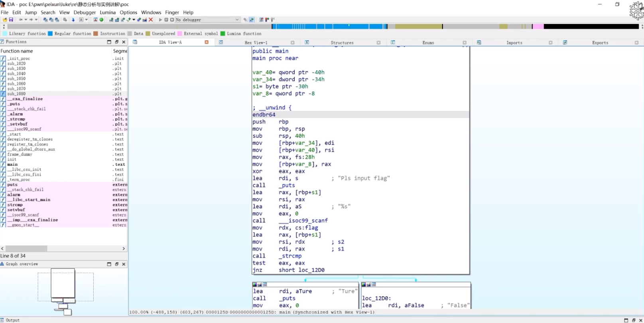The height and width of the screenshot is (323, 644).
Task: Click the blue down arrow toolbar icon
Action: tap(73, 20)
